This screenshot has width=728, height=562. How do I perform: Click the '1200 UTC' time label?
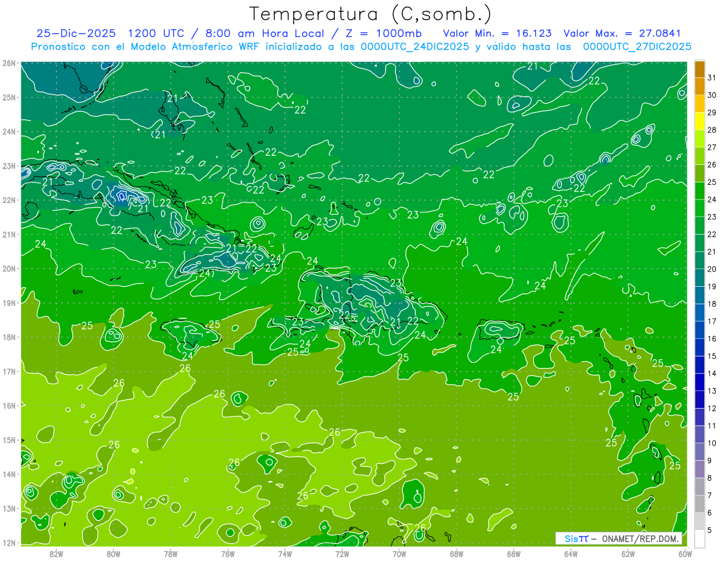[157, 33]
